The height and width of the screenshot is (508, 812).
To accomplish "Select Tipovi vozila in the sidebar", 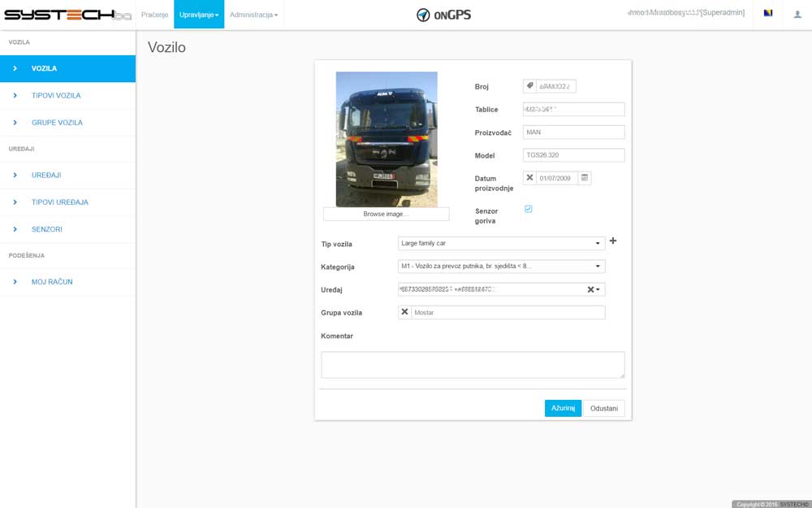I will click(56, 95).
